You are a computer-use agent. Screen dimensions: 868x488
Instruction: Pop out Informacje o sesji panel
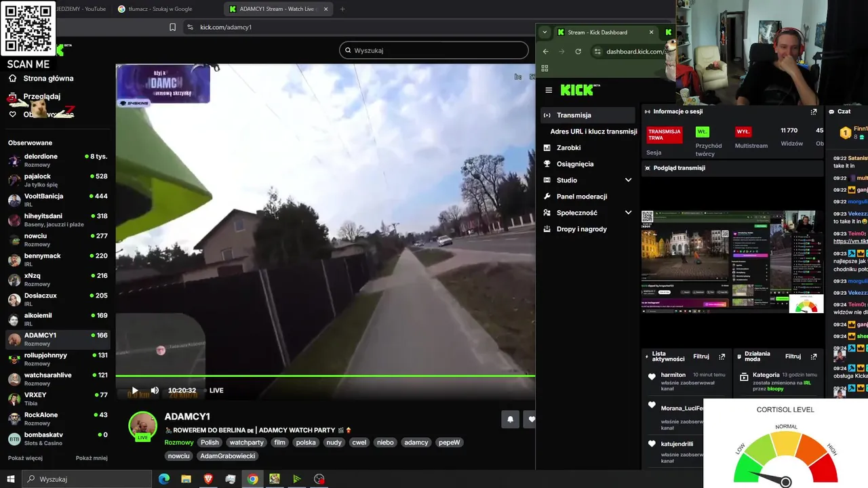pos(814,112)
